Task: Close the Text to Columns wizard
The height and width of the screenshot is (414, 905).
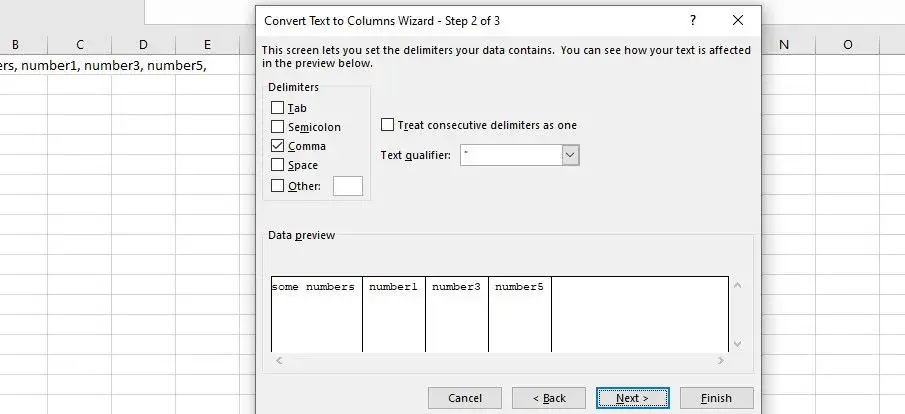Action: 738,20
